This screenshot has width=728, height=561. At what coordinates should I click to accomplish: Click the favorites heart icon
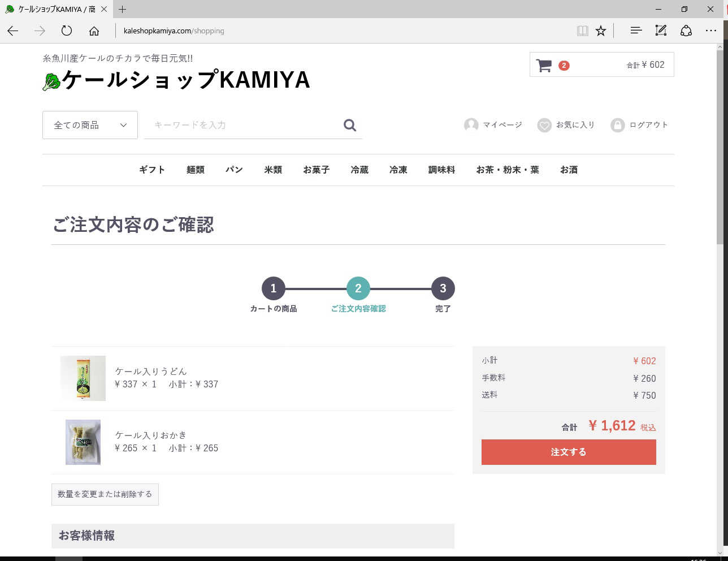544,125
